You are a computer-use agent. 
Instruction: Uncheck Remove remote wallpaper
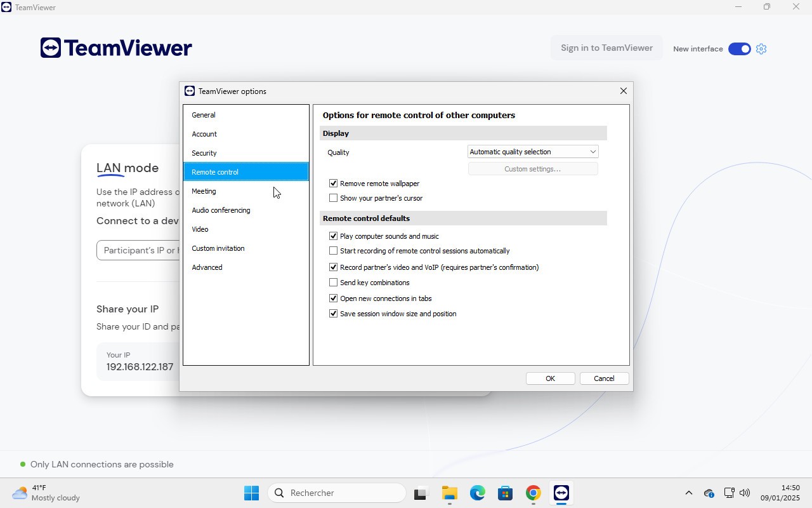(x=334, y=184)
